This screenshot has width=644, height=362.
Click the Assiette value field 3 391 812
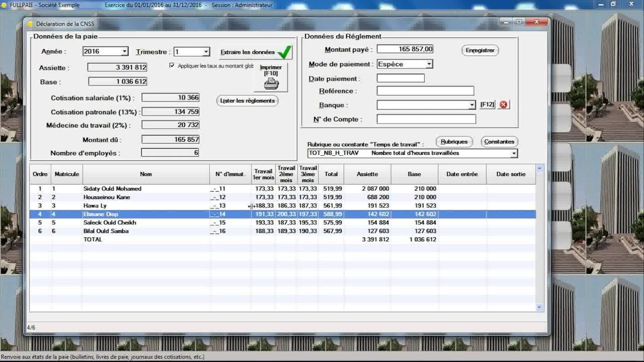click(x=117, y=67)
